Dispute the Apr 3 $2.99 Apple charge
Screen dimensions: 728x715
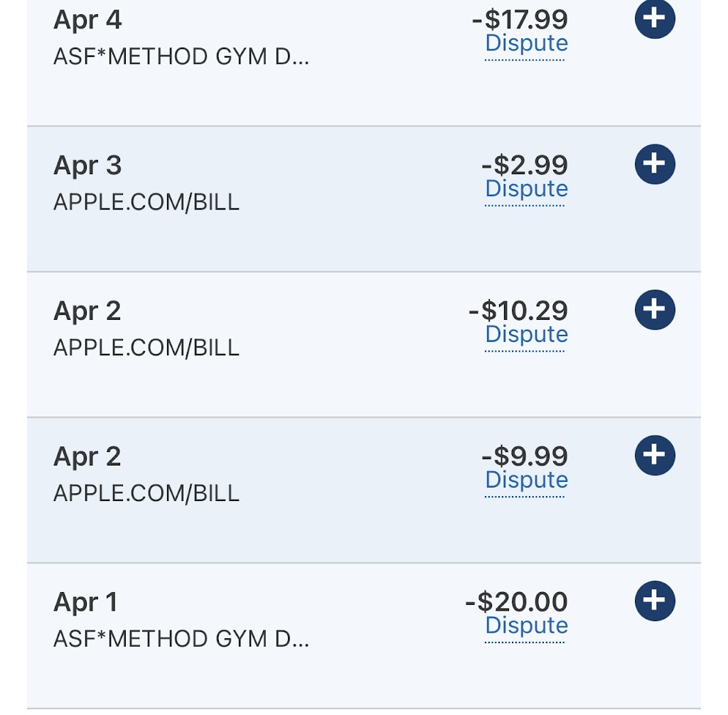click(x=526, y=189)
